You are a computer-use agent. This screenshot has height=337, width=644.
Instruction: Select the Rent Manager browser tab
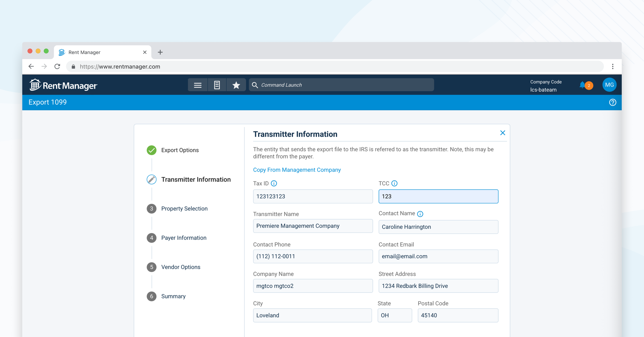102,52
